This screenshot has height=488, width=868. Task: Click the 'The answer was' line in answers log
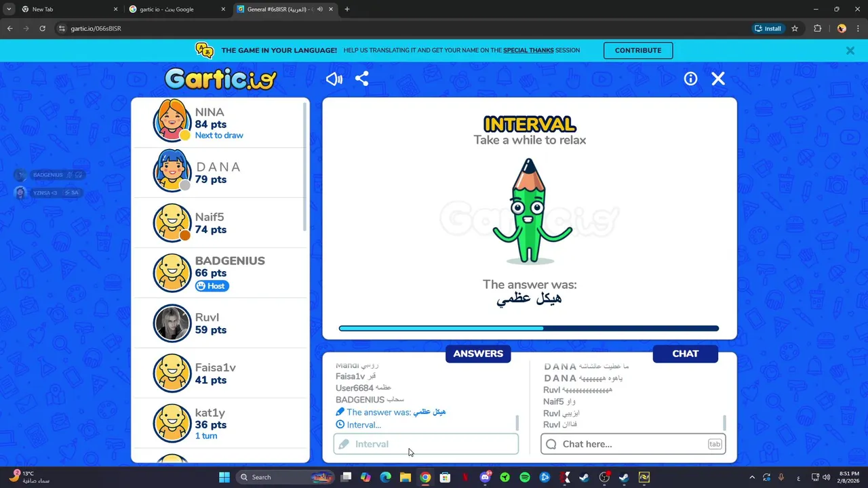(391, 412)
